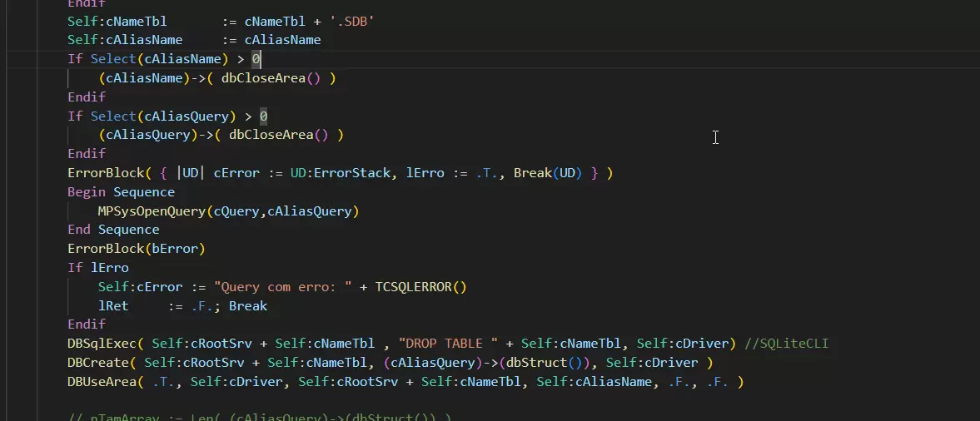Click the commented nTamArray line
This screenshot has width=980, height=421.
tap(258, 417)
